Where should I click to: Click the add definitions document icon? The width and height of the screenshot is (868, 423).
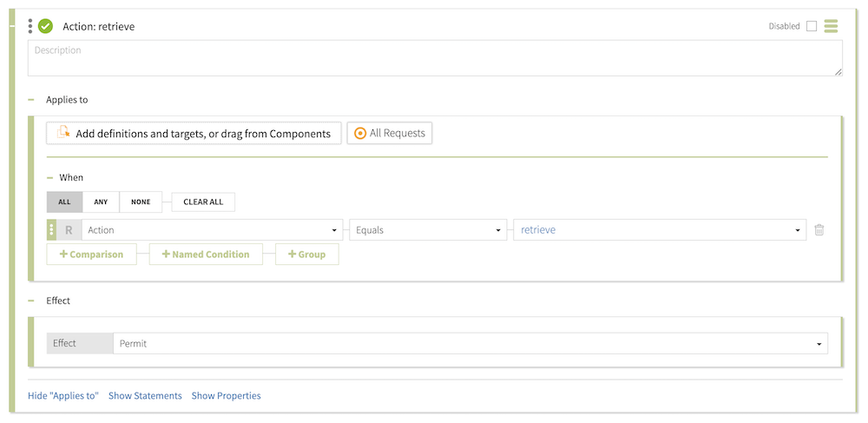63,133
